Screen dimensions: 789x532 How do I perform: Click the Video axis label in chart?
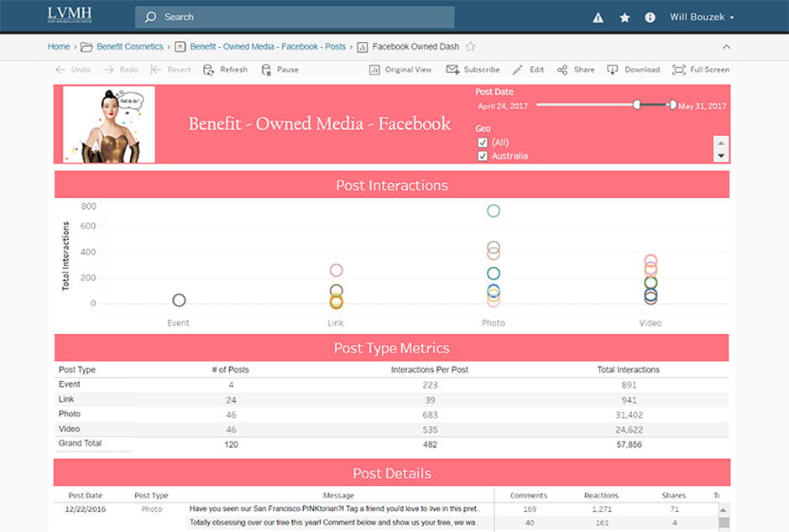[651, 323]
